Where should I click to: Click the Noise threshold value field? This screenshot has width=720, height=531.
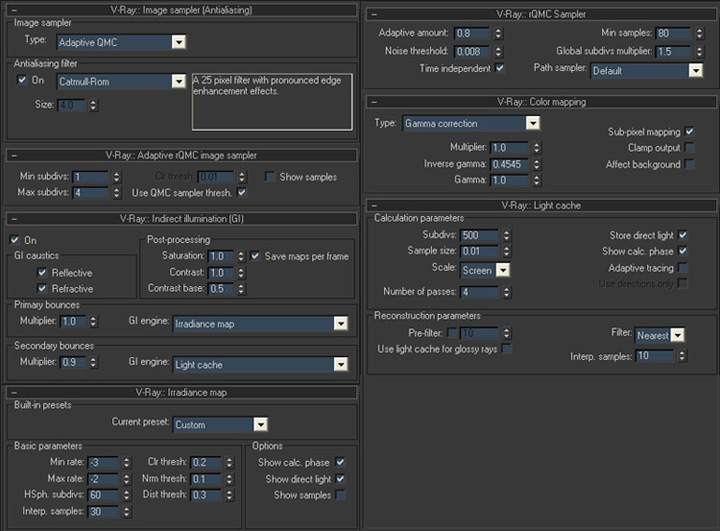pyautogui.click(x=475, y=51)
